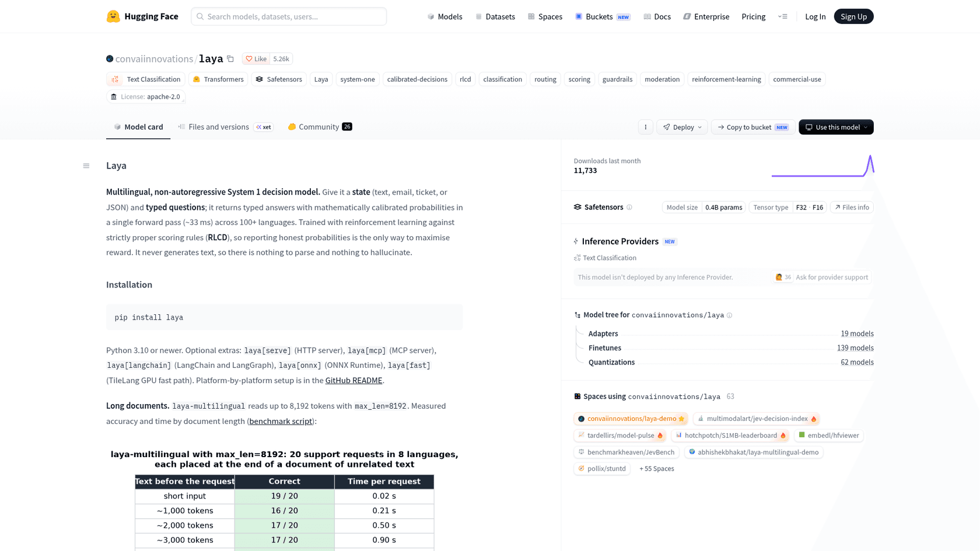Open the table of contents icon beside Laya
Screen dimensions: 980x551
(86, 166)
